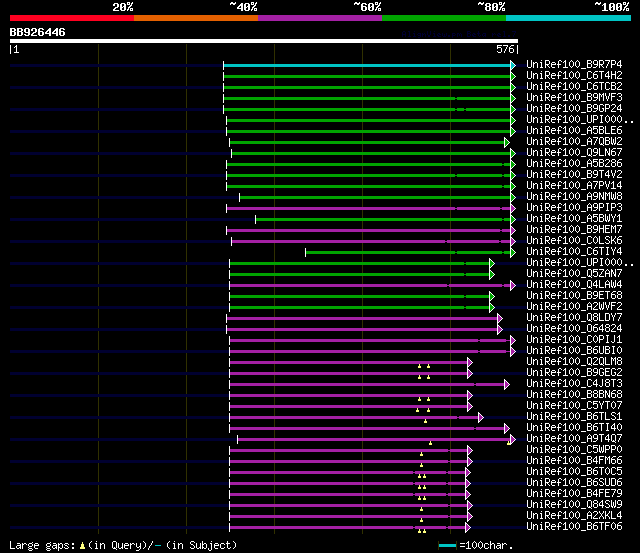Click the purple arrowhead of the B6TLS1 alignment
The width and height of the screenshot is (640, 553).
click(x=481, y=418)
